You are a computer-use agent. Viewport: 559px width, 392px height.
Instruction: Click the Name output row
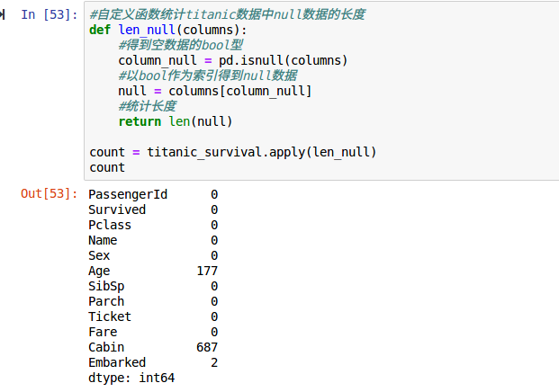click(153, 240)
